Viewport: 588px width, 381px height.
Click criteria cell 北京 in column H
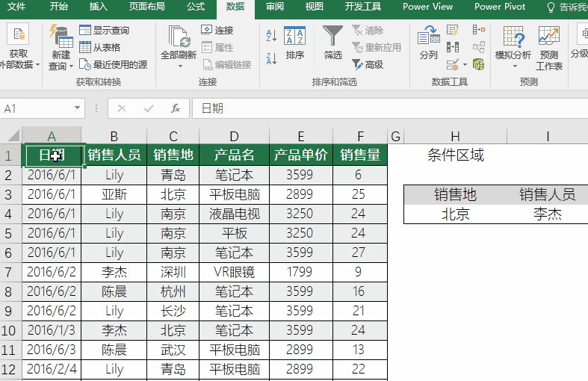point(455,214)
